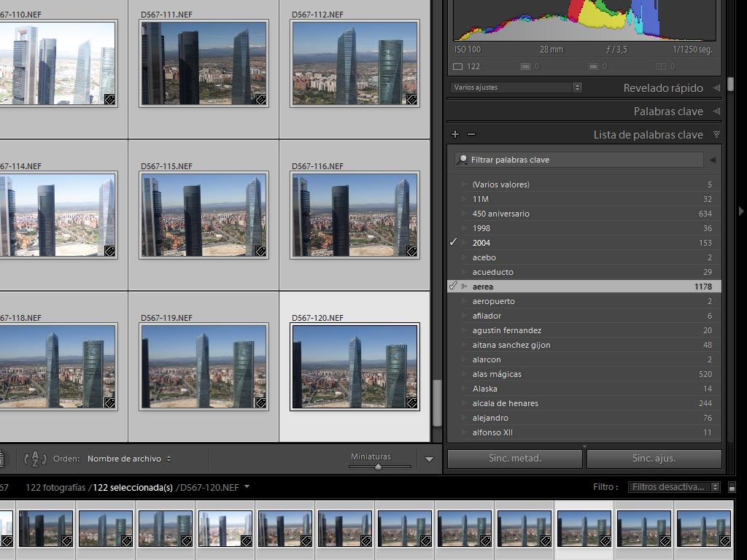Remove the selected keyword with the minus icon

point(471,134)
